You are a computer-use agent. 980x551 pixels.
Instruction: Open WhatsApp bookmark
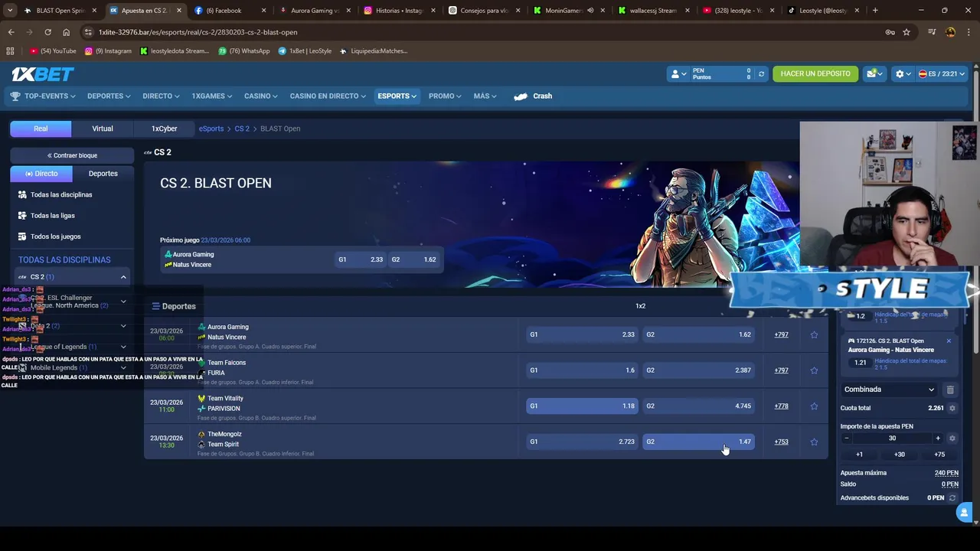pyautogui.click(x=244, y=51)
